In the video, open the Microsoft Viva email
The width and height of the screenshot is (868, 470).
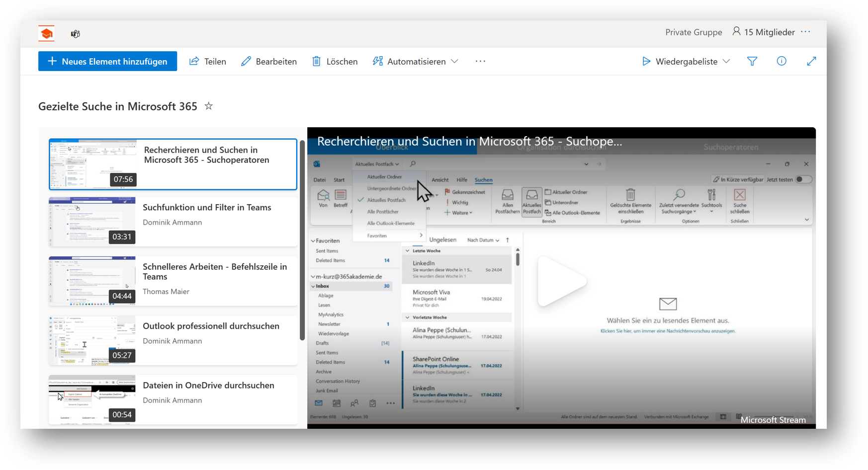[457, 299]
